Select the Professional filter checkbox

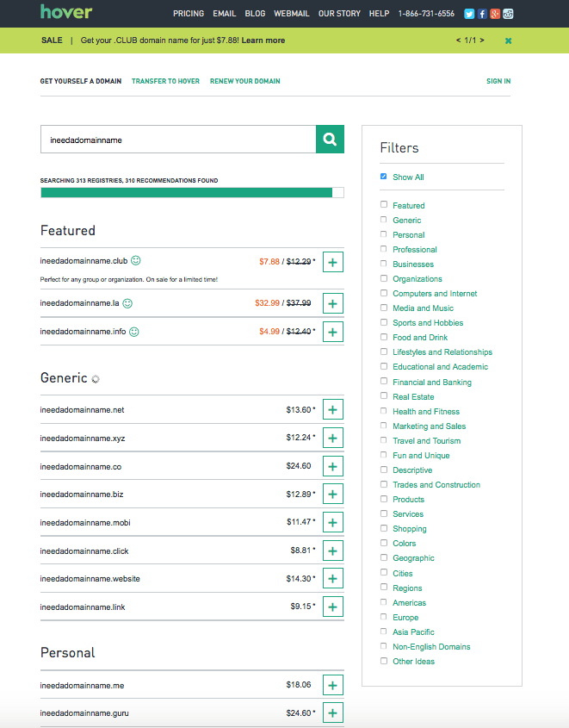pos(384,248)
